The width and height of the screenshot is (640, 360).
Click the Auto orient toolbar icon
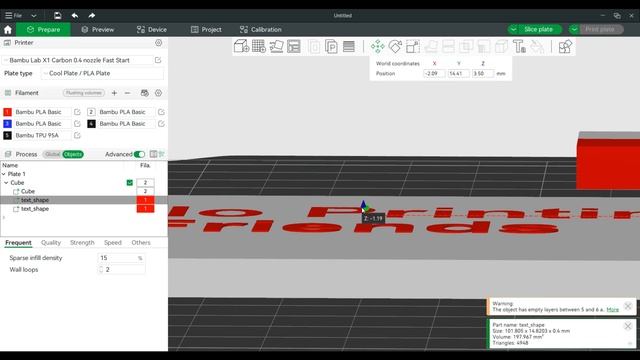pyautogui.click(x=276, y=46)
